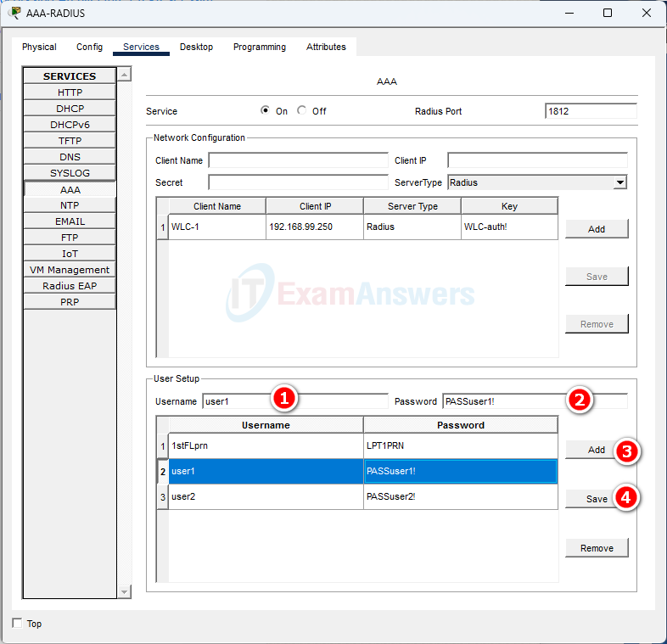This screenshot has height=644, width=667.
Task: Minimize the AAA-RADIUS window
Action: pyautogui.click(x=569, y=14)
